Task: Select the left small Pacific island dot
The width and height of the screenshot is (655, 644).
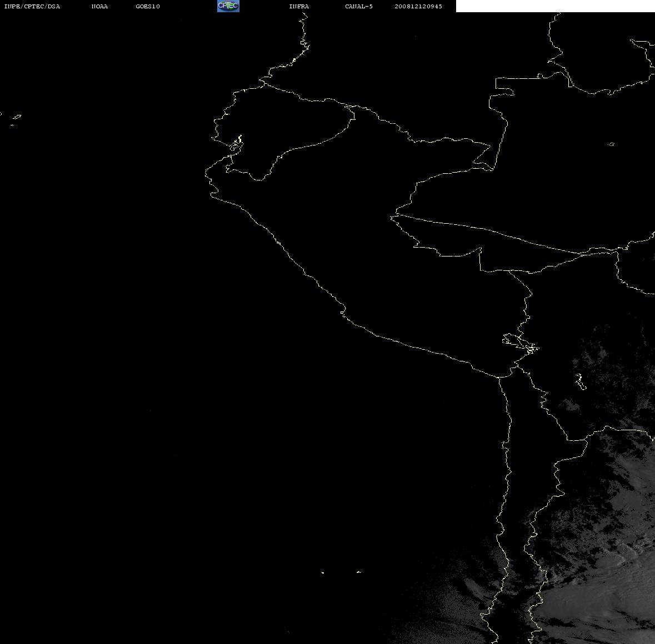Action: point(323,572)
